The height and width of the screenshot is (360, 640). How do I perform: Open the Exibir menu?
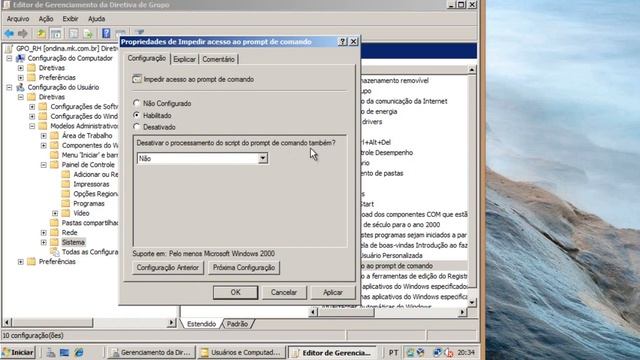(70, 19)
